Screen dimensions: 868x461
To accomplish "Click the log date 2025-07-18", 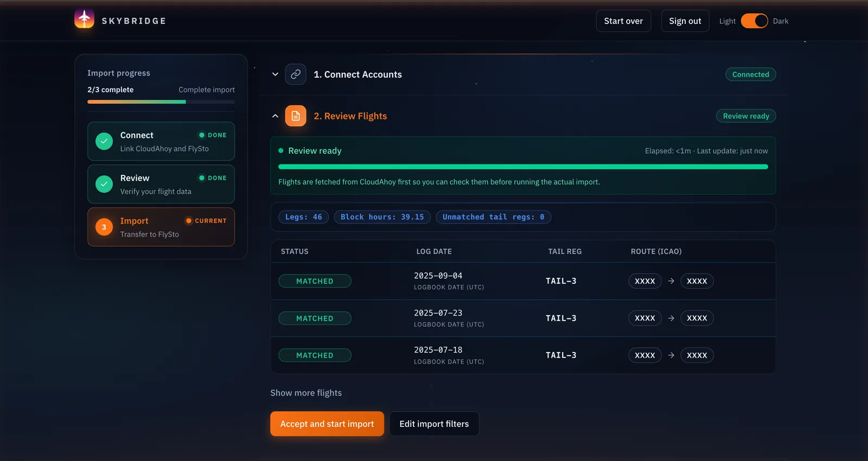I will click(x=438, y=350).
